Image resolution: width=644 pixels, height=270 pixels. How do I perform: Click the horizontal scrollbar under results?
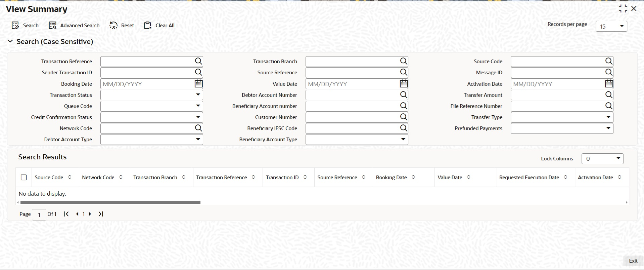tap(110, 202)
